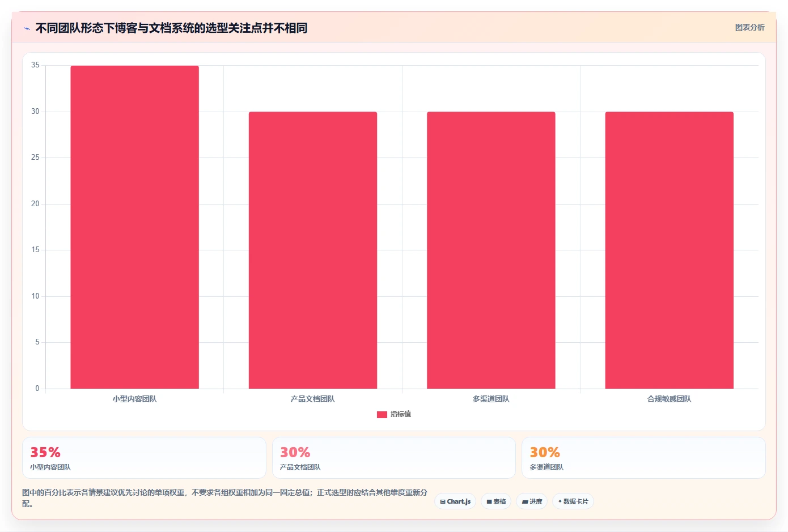788x532 pixels.
Task: Toggle the 指标值 legend color swatch
Action: point(382,415)
